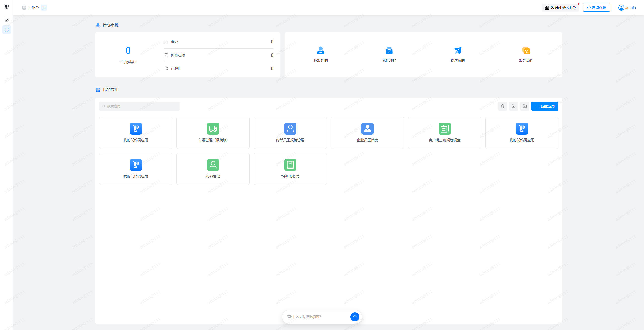
Task: Open the 内部员工报销管理 app
Action: pyautogui.click(x=290, y=133)
